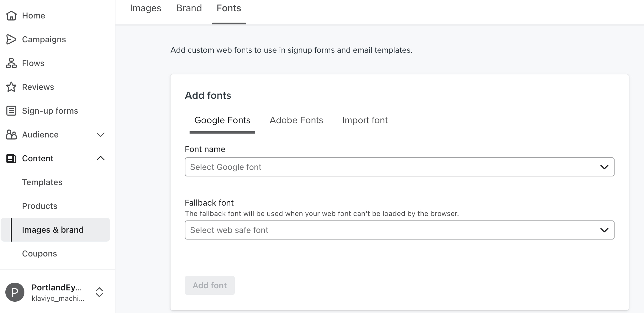Open Sign-up forms via its sidebar icon

click(11, 110)
